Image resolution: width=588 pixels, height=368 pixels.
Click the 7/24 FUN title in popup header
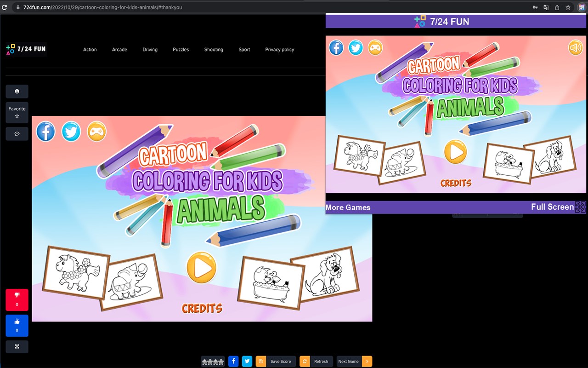pos(441,22)
